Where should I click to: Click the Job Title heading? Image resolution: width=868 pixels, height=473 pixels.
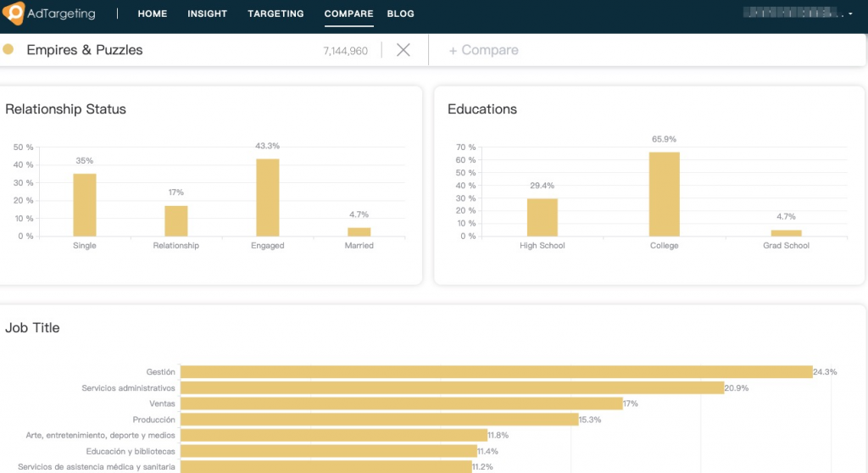click(x=32, y=328)
